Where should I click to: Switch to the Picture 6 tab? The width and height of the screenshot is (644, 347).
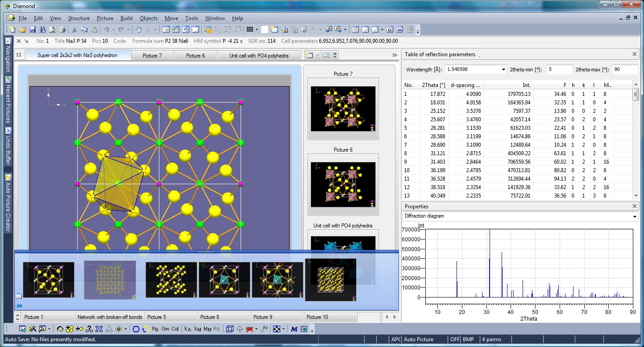195,56
